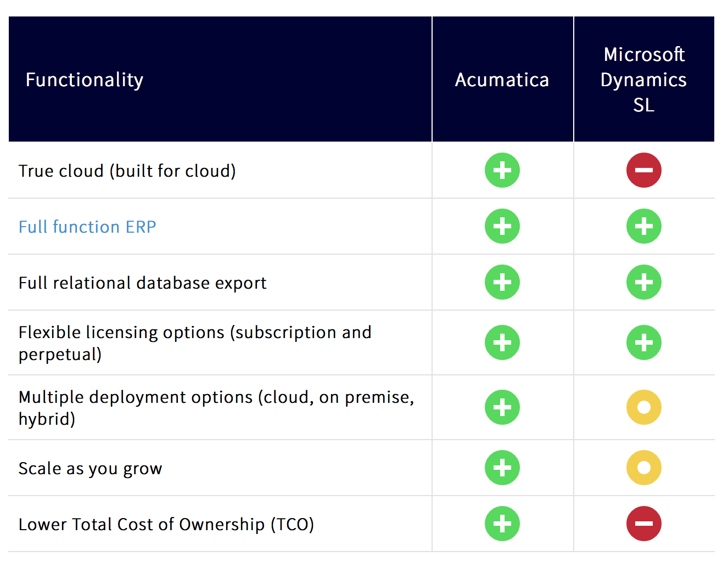Click the Scale as you grow row label
Image resolution: width=728 pixels, height=562 pixels.
(x=90, y=469)
